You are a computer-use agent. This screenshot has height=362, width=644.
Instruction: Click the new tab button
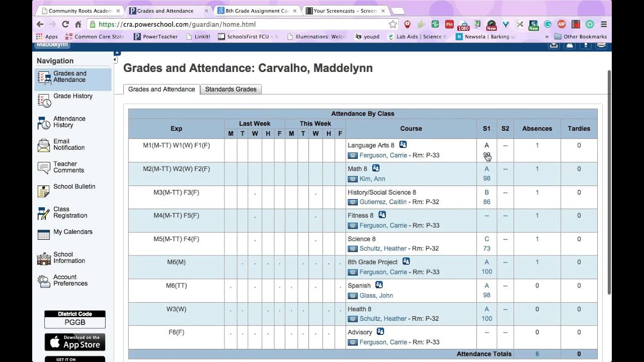point(397,11)
